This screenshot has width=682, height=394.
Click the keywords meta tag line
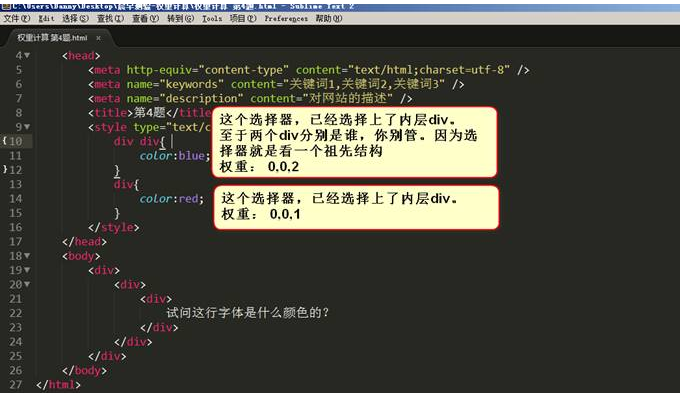[276, 84]
